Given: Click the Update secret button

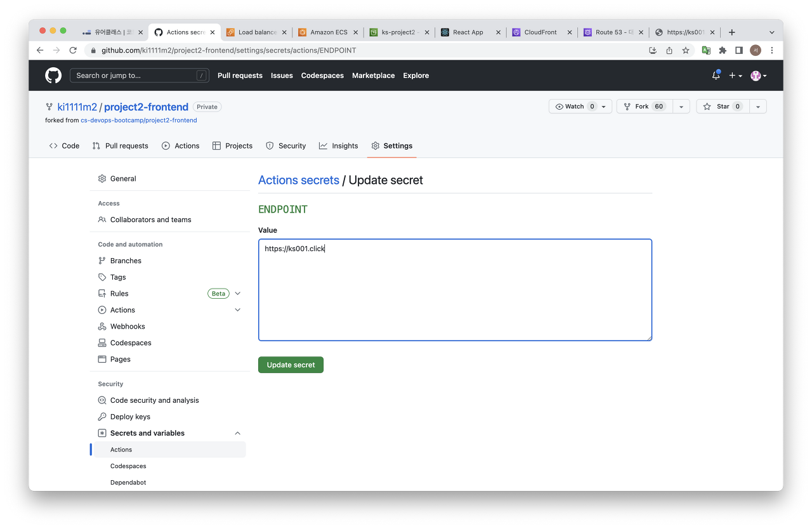Looking at the screenshot, I should (291, 365).
